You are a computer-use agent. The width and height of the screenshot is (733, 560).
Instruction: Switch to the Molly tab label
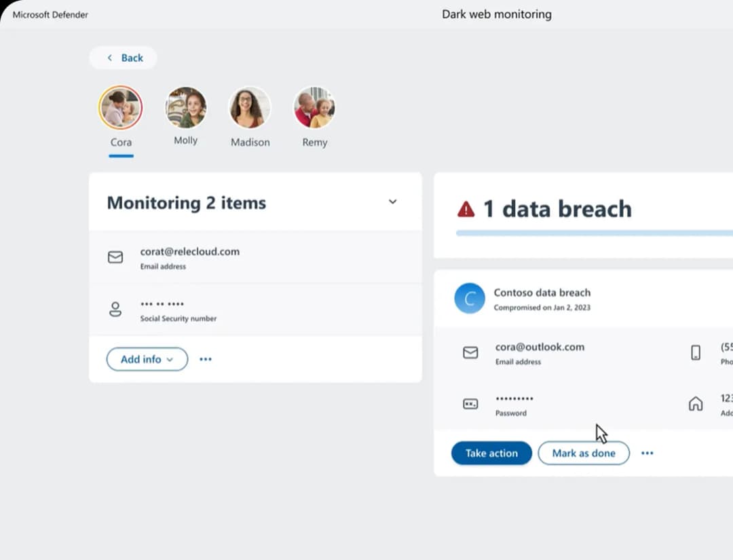click(x=185, y=141)
